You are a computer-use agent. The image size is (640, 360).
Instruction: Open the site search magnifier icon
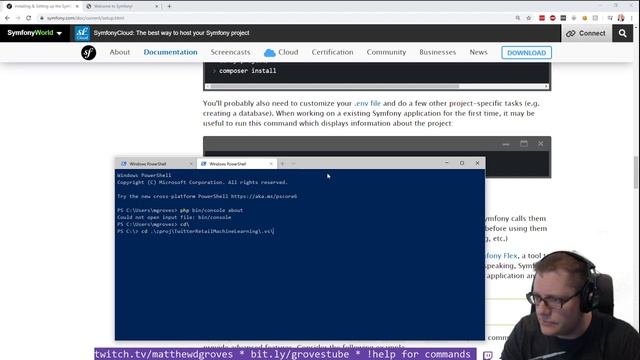[x=622, y=33]
